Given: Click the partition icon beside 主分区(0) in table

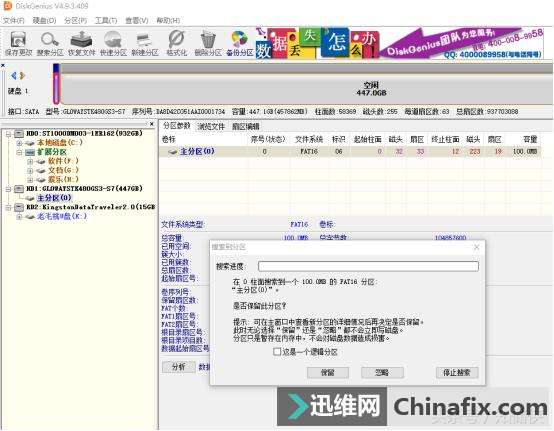Looking at the screenshot, I should coord(173,152).
